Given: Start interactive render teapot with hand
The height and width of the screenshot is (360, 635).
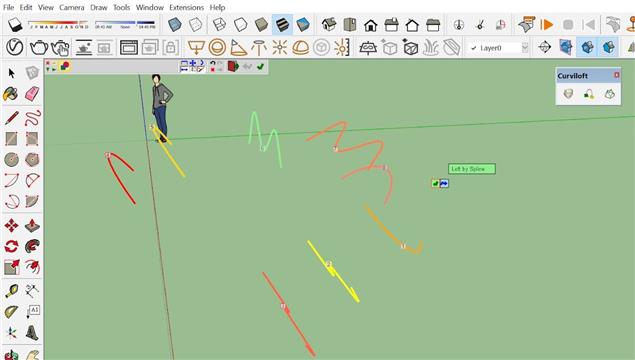Looking at the screenshot, I should click(60, 48).
